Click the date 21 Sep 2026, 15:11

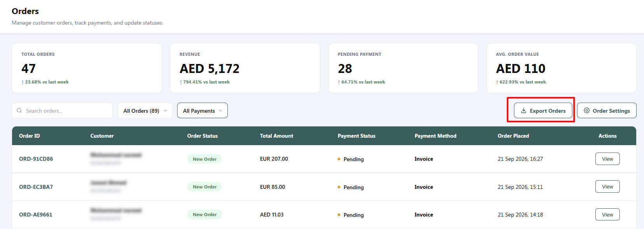[x=520, y=187]
